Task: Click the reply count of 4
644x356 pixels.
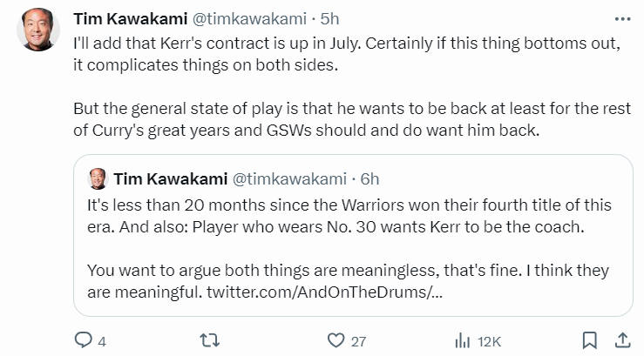Action: point(102,341)
